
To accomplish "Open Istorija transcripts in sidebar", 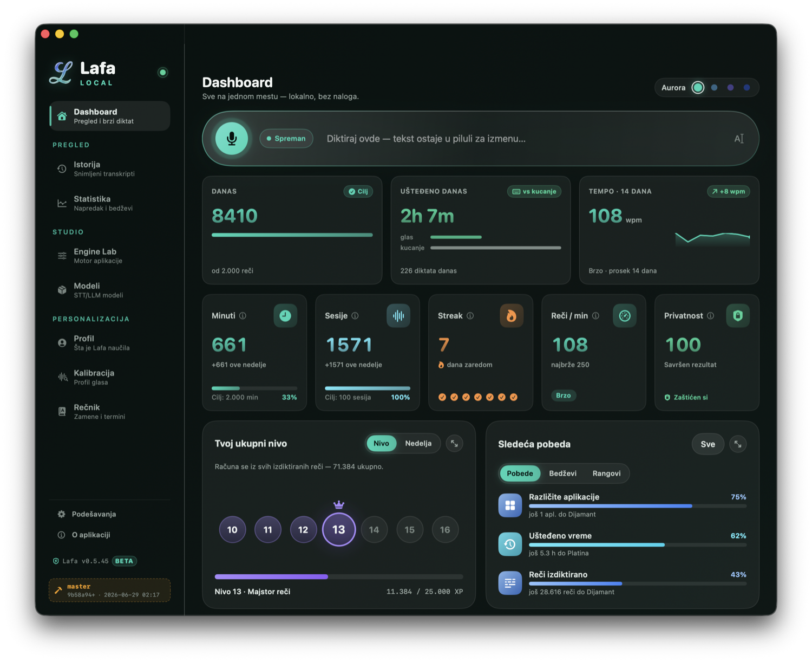I will coord(110,168).
